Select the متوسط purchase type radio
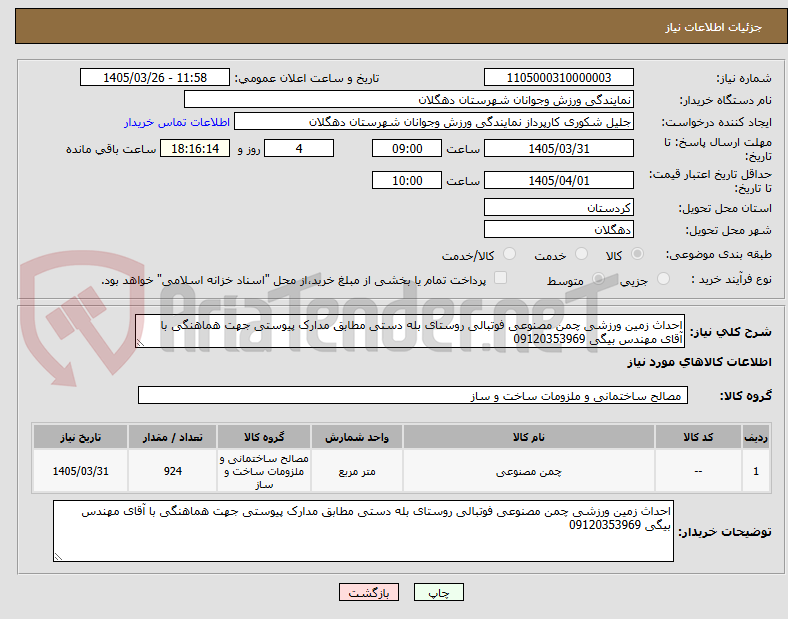 coord(598,279)
